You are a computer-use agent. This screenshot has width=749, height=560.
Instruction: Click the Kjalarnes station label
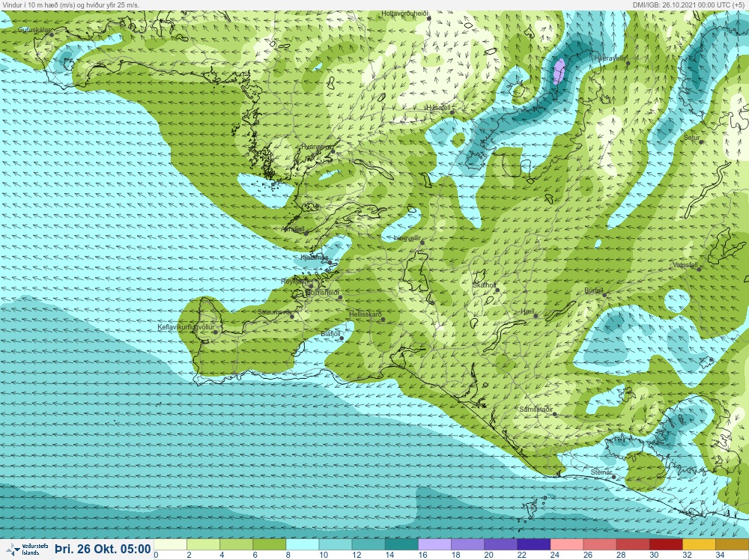(314, 258)
